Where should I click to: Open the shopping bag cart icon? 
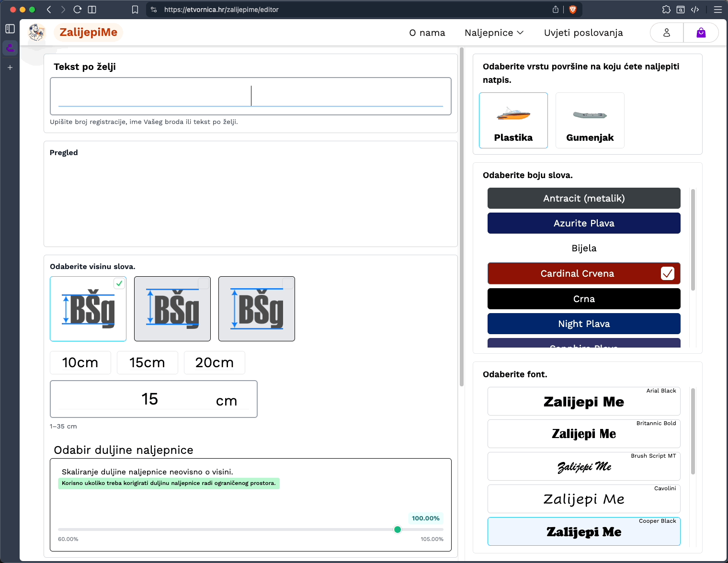(701, 33)
